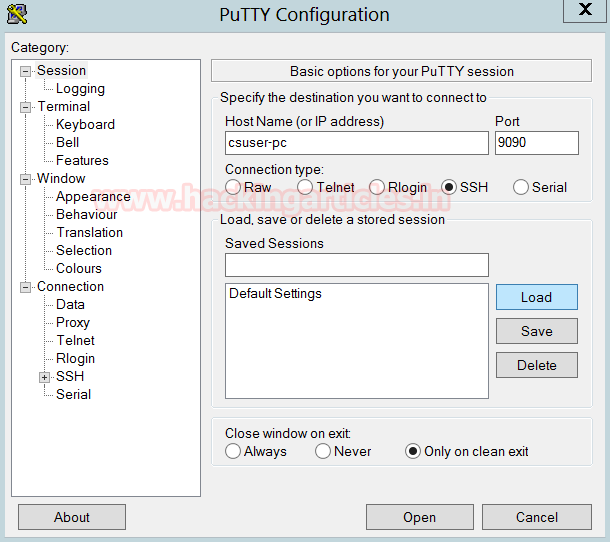This screenshot has width=610, height=542.
Task: Select the SSH connection type radio
Action: 449,187
